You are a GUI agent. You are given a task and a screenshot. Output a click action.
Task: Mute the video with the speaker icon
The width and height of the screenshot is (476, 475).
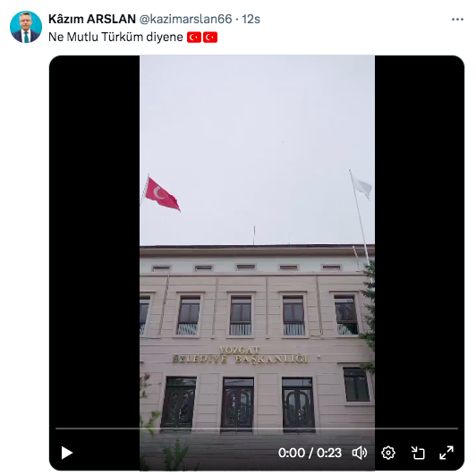click(x=360, y=453)
